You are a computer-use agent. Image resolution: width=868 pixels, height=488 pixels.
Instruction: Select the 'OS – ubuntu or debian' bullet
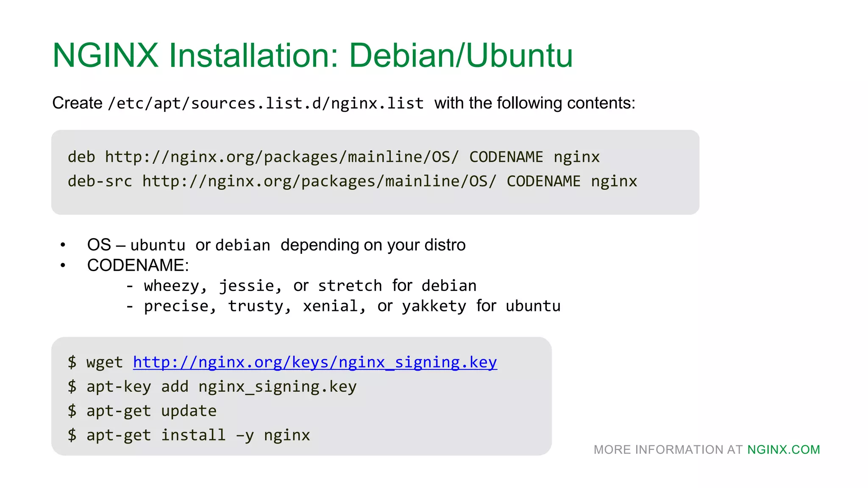pos(276,245)
